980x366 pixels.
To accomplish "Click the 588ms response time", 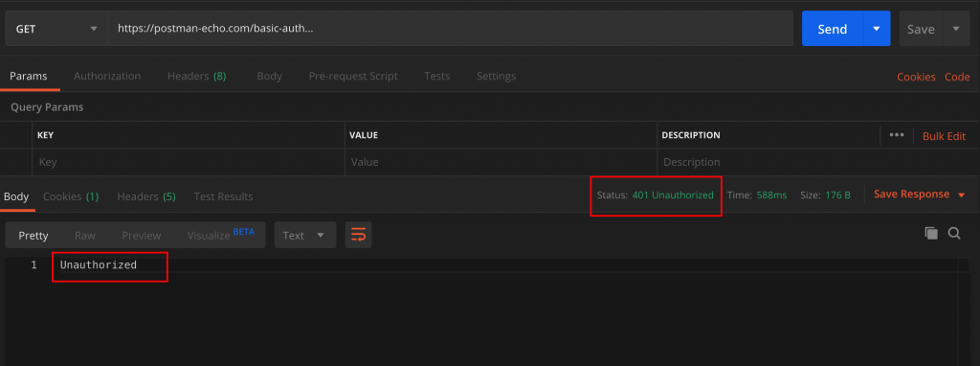I will coord(771,195).
